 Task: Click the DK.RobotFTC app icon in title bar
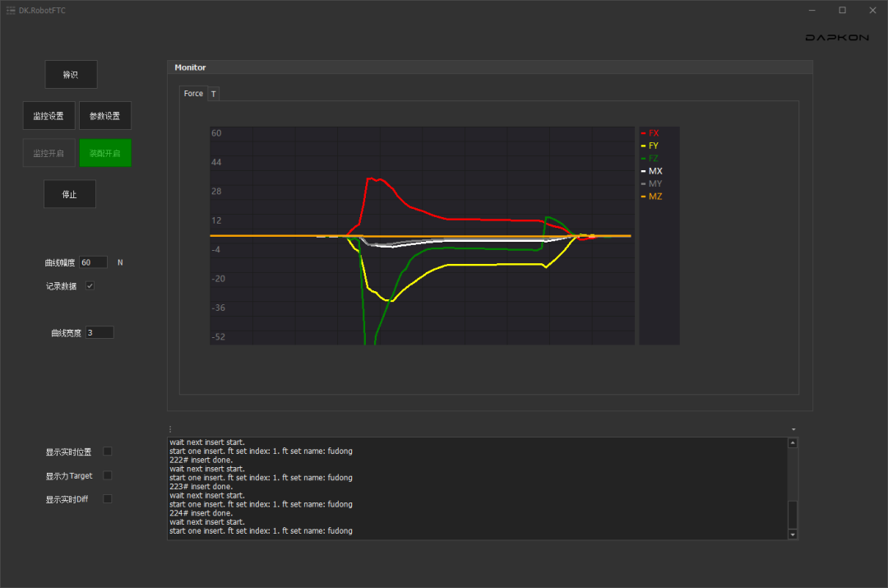pyautogui.click(x=11, y=10)
